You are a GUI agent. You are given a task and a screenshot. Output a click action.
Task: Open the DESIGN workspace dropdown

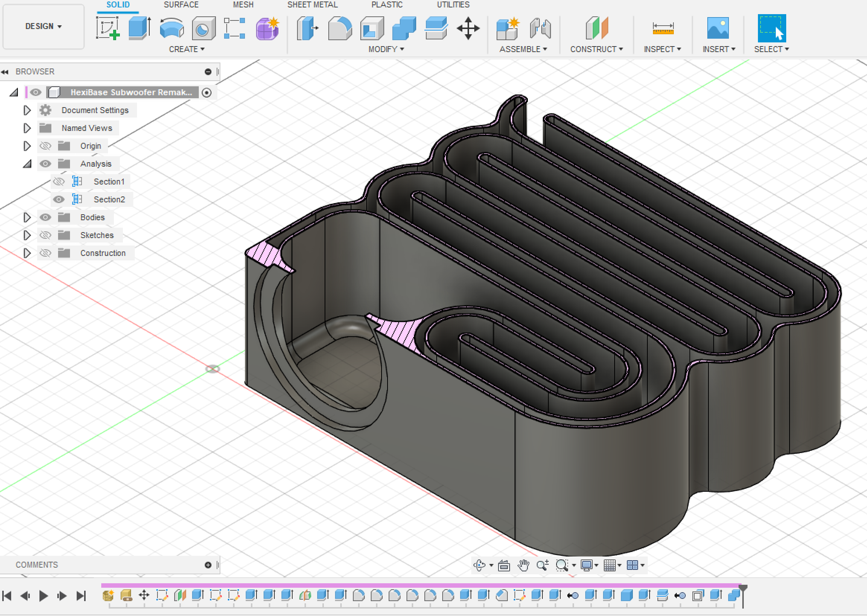tap(43, 26)
